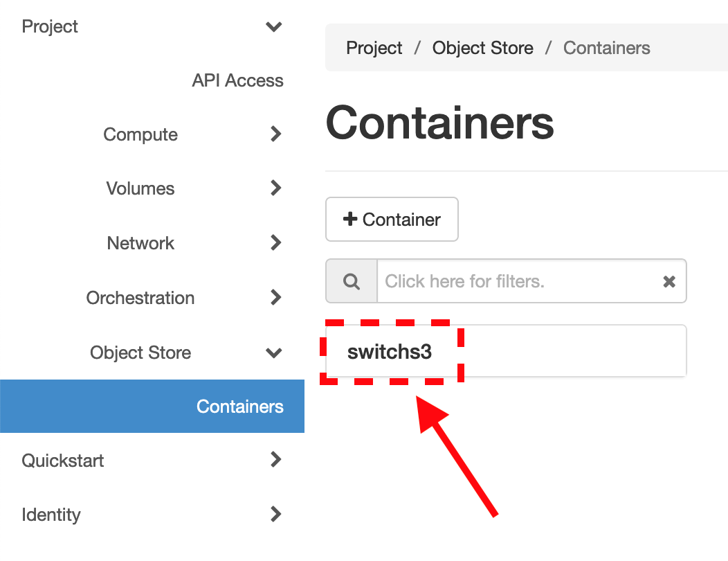The image size is (728, 561).
Task: Click the plus icon on Container button
Action: tap(350, 219)
